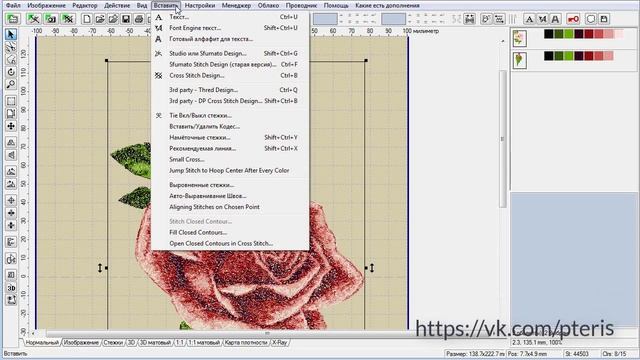Open Какие есть дополнения menu
Screen dimensions: 640x360
coord(387,6)
